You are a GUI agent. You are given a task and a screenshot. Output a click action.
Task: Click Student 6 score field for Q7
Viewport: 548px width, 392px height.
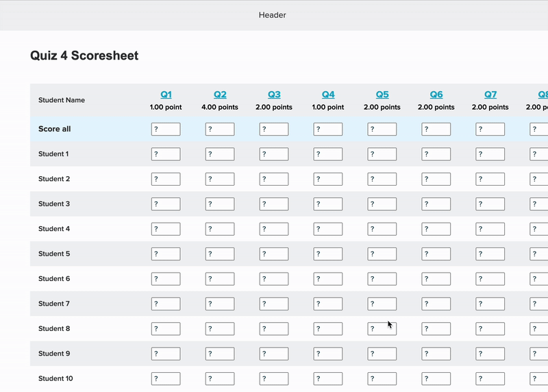pos(490,279)
